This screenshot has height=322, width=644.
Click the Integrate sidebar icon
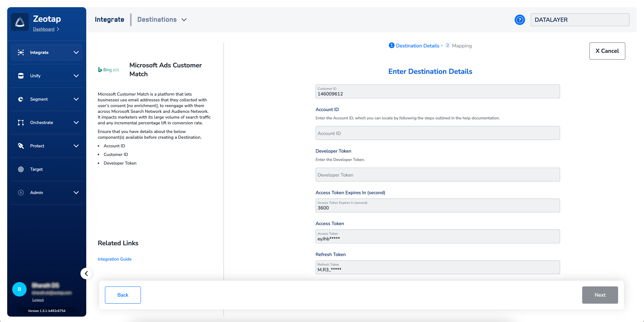pos(21,52)
